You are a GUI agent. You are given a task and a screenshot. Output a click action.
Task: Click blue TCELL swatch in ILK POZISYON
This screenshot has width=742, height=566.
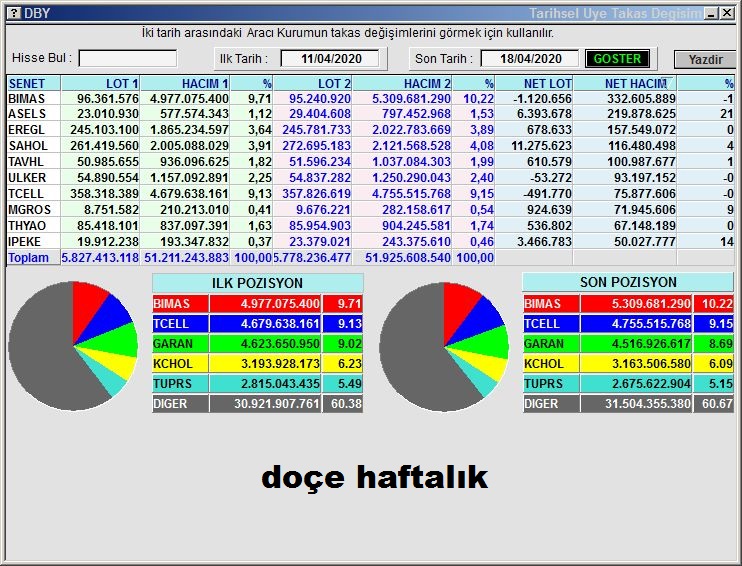(180, 324)
